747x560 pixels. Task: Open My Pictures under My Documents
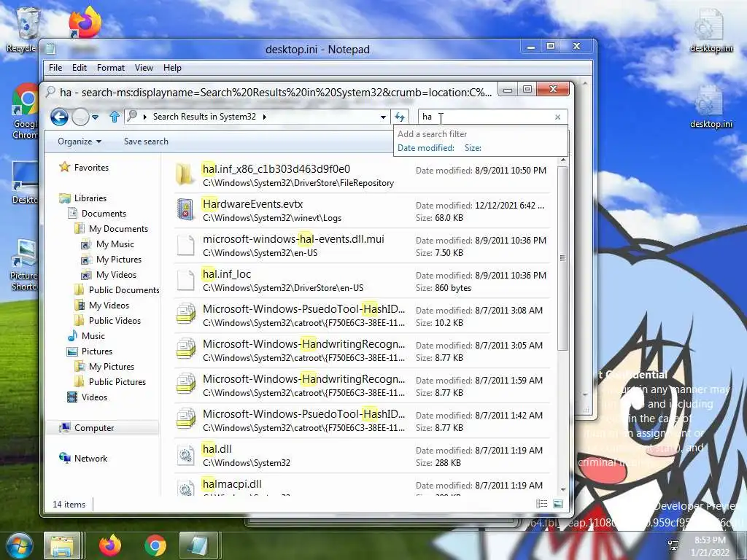(x=111, y=259)
